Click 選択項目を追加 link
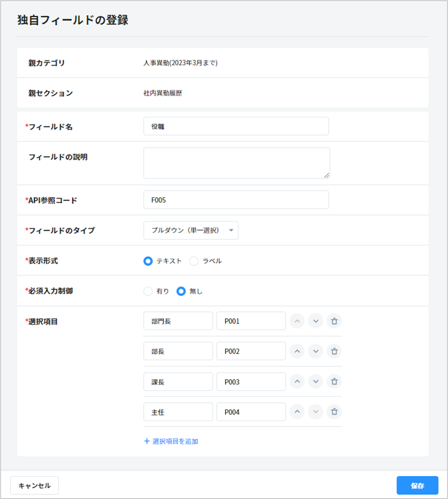 [x=171, y=441]
